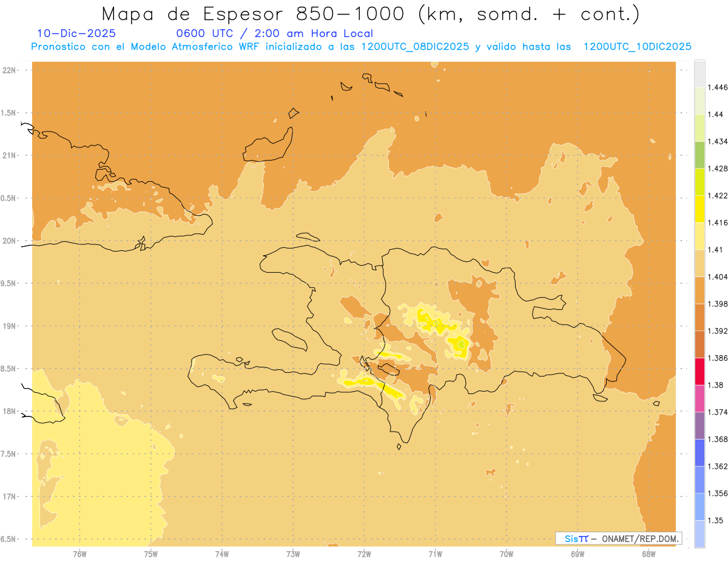This screenshot has height=562, width=728.
Task: Click the map title 'Mapa de Espesor 850-1000'
Action: pos(256,14)
